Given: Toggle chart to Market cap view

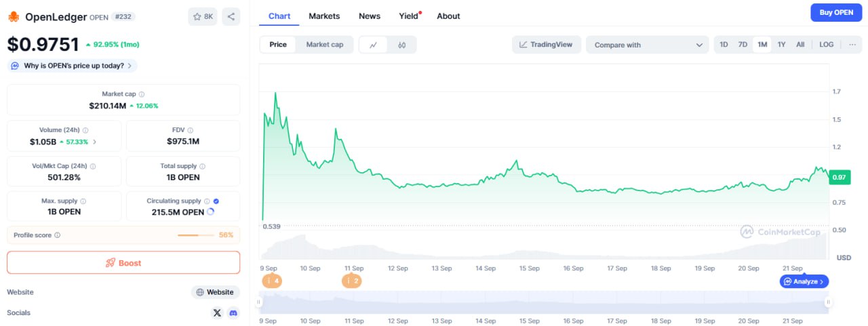Looking at the screenshot, I should [x=324, y=45].
